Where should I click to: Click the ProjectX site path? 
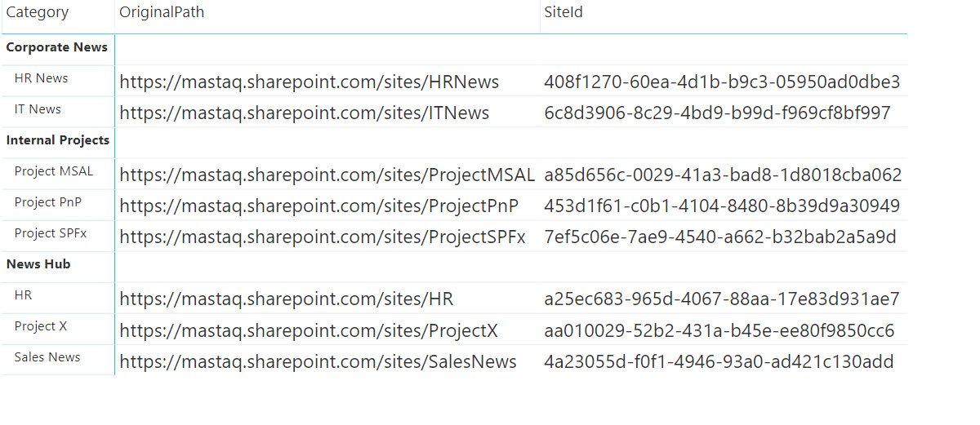tap(308, 331)
